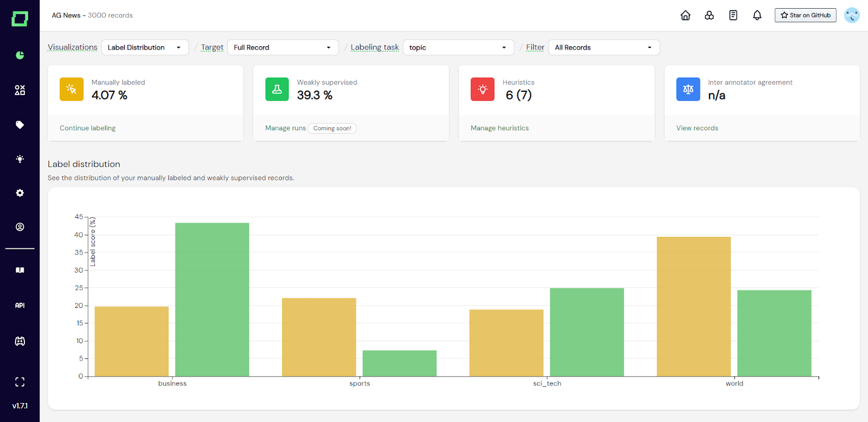Open the projects cubes icon in header
The width and height of the screenshot is (868, 422).
pyautogui.click(x=709, y=15)
